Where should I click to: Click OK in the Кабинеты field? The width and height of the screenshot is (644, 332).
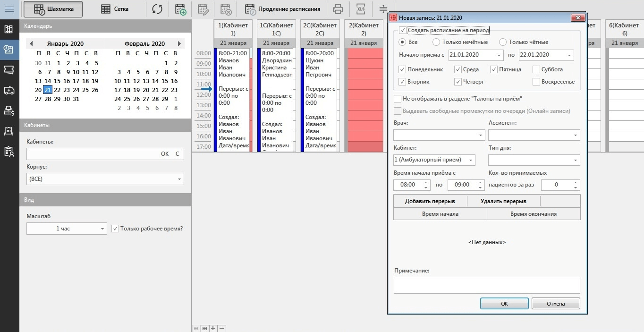tap(165, 154)
